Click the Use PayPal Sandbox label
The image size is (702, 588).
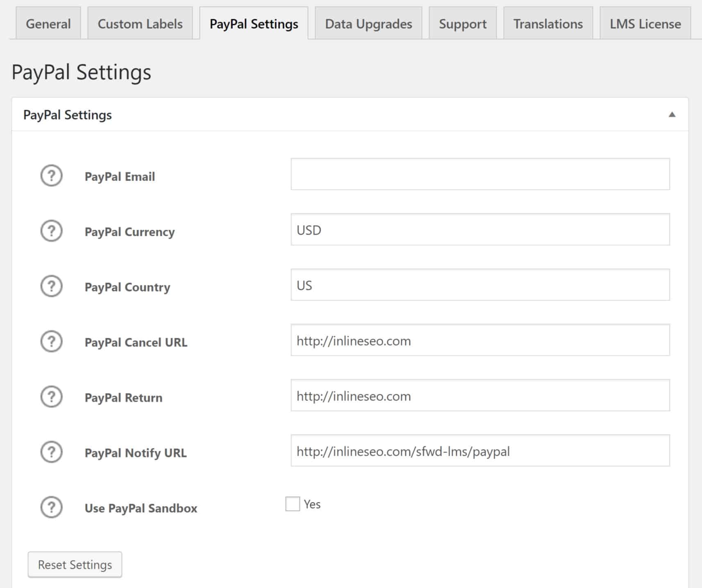coord(141,508)
